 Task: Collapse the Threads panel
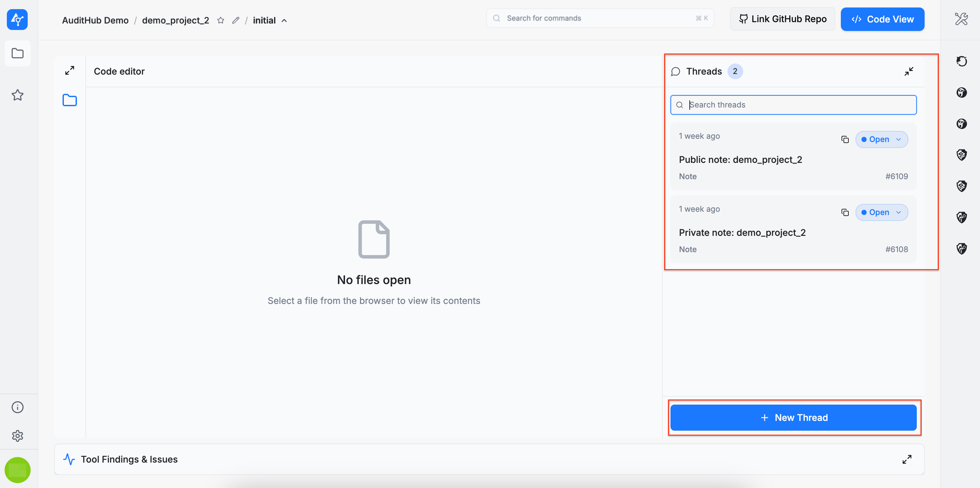(908, 72)
